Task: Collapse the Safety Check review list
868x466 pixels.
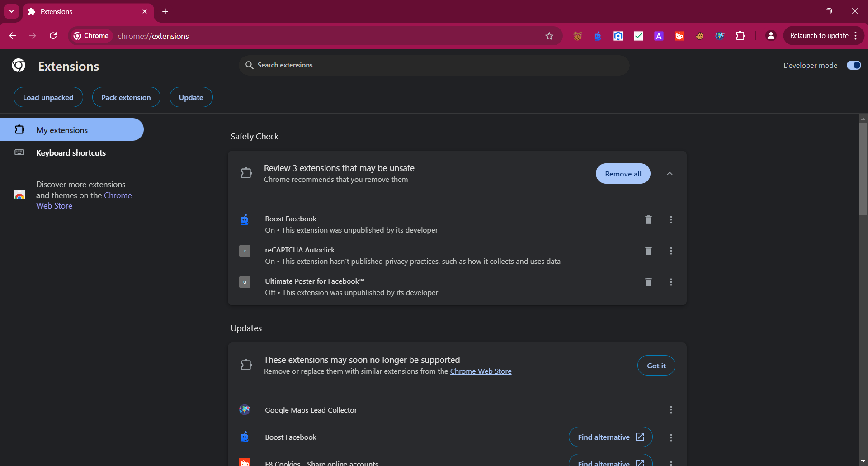Action: (x=670, y=174)
